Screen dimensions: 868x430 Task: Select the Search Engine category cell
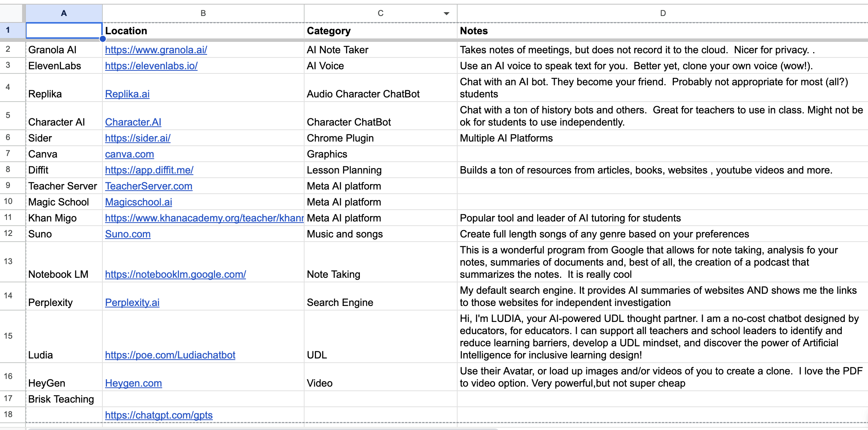(380, 296)
